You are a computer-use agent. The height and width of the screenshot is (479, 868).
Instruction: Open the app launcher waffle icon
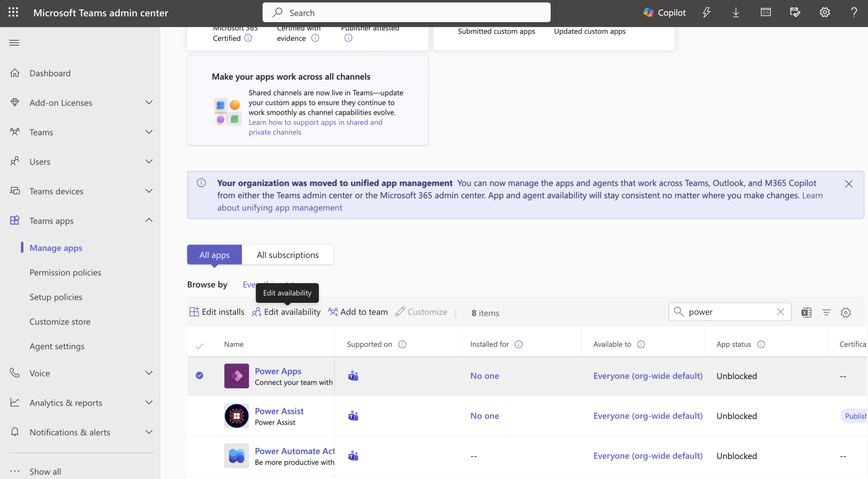click(13, 13)
